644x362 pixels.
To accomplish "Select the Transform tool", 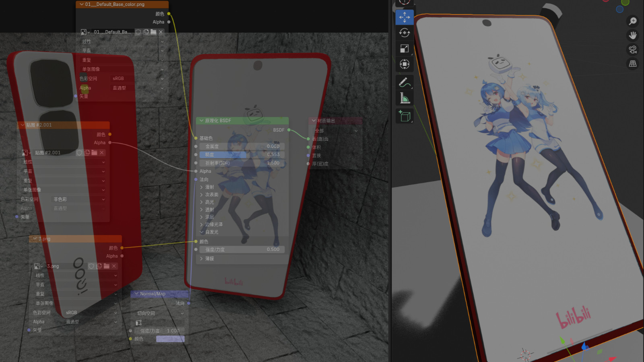I will point(405,64).
